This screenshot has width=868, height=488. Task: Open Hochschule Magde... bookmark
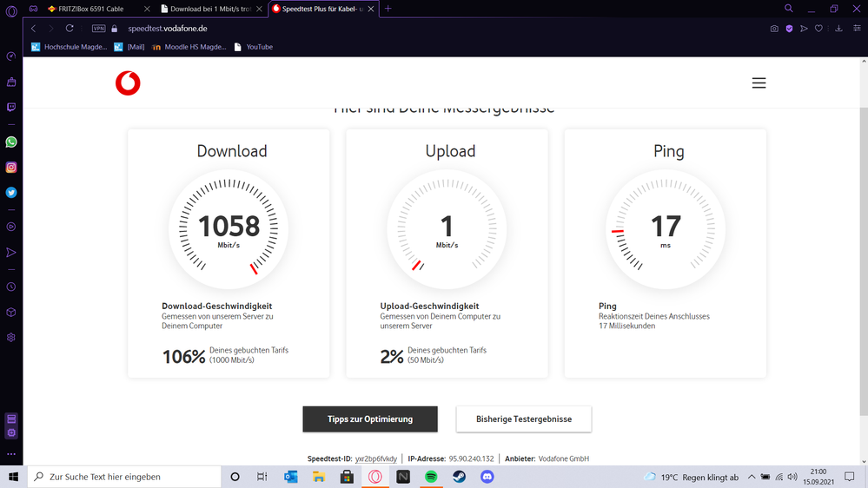[x=70, y=47]
